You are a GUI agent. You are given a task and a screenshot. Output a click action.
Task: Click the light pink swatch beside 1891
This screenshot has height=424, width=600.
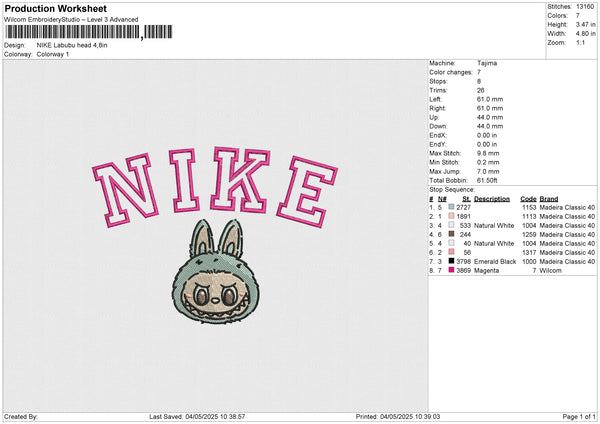[451, 216]
